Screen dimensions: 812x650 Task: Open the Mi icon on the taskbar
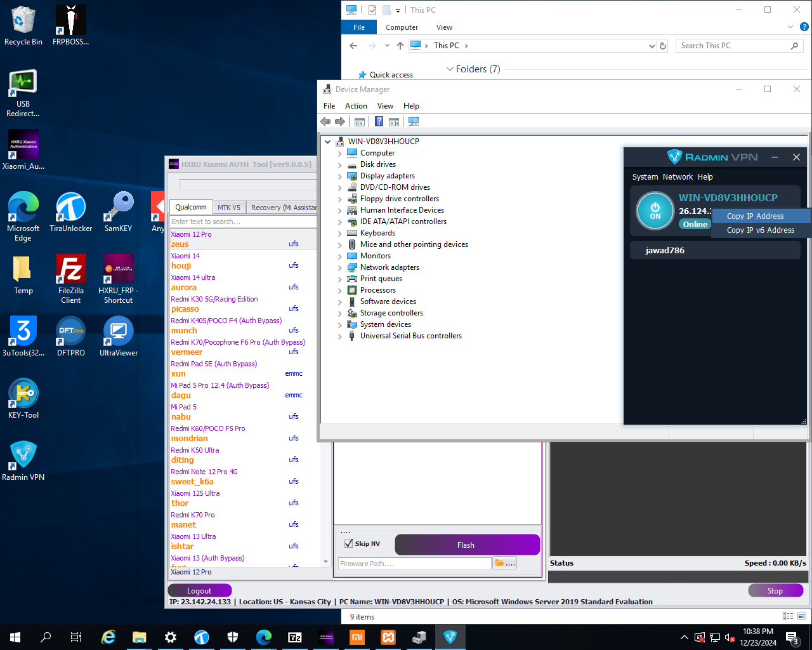[x=357, y=637]
